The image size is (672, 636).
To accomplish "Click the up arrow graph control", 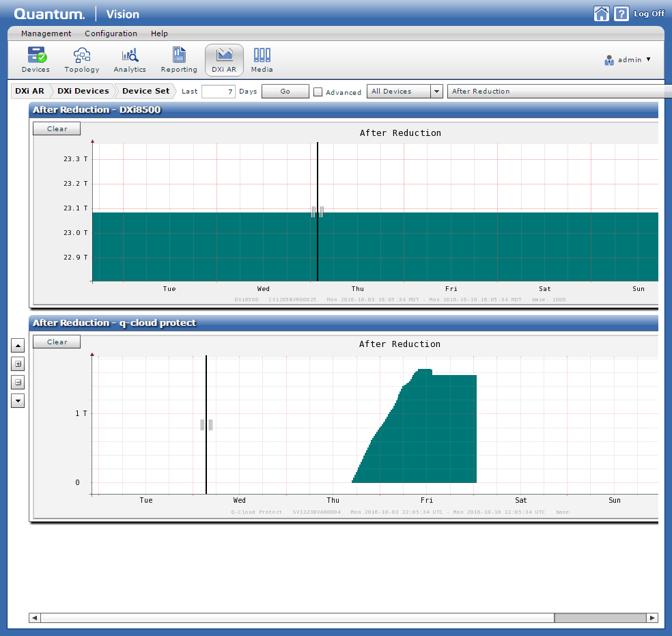I will (x=18, y=346).
